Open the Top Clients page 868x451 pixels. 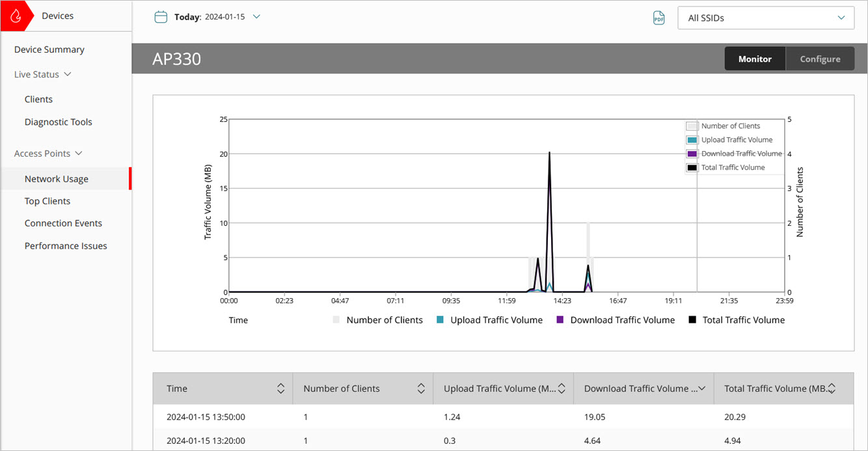pyautogui.click(x=48, y=200)
